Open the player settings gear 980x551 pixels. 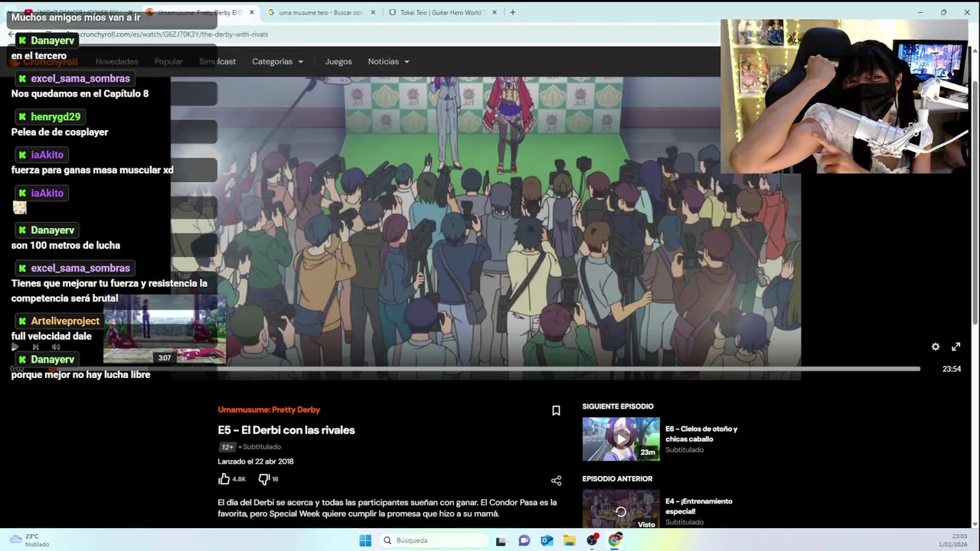pyautogui.click(x=936, y=347)
